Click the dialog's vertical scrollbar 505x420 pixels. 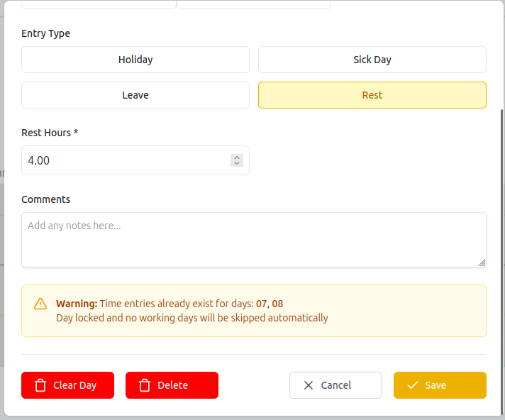pyautogui.click(x=502, y=213)
